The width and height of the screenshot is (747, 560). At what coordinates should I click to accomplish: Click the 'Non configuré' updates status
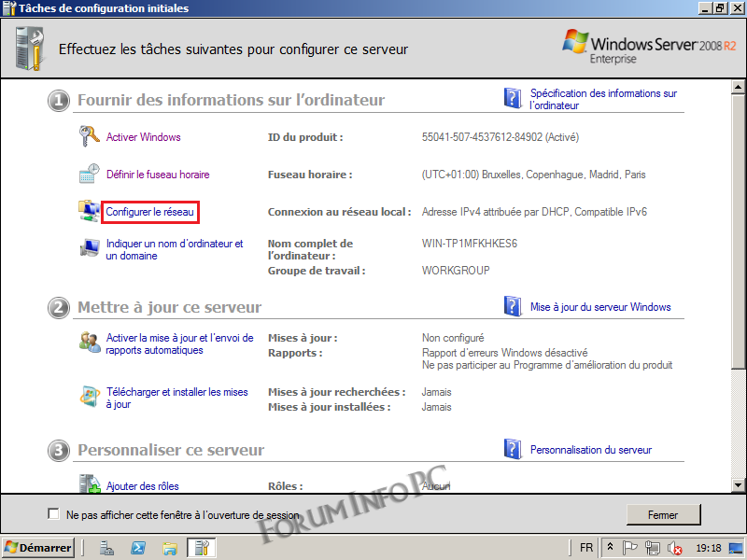[453, 338]
